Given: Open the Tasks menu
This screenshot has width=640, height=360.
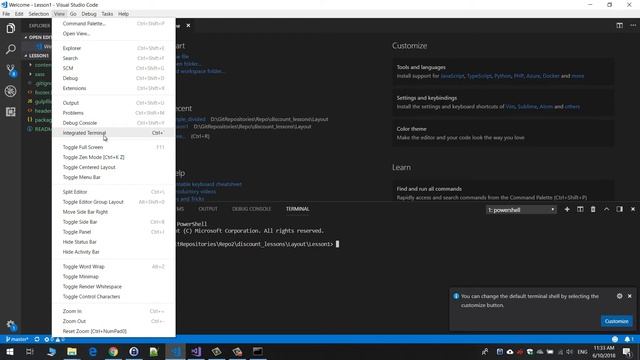Looking at the screenshot, I should tap(107, 14).
